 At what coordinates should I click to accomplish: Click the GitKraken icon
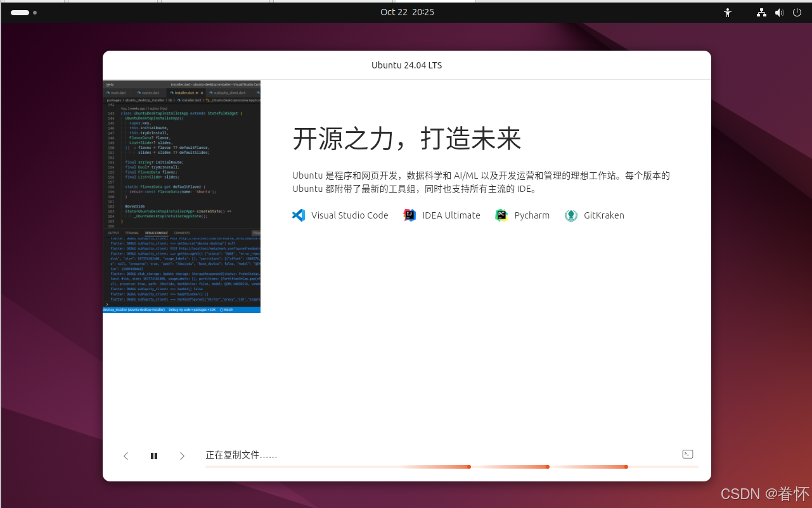coord(571,215)
